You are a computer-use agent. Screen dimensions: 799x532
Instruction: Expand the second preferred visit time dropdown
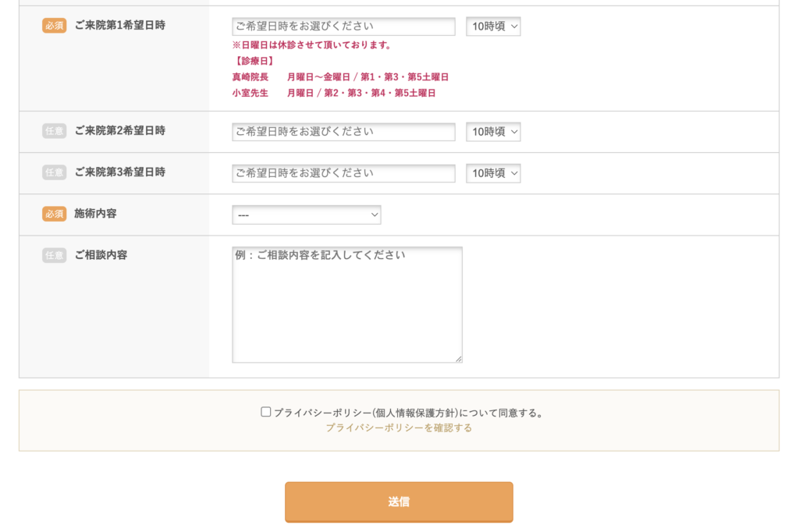click(x=493, y=132)
